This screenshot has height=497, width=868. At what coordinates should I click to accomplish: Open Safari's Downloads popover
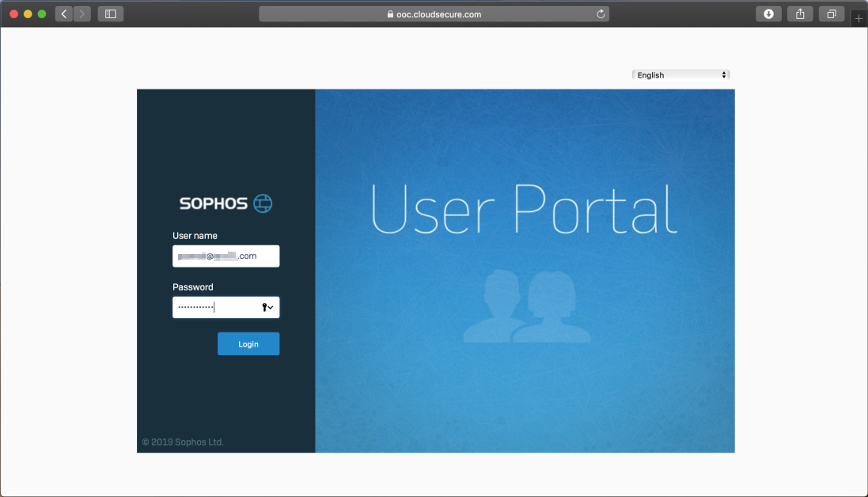[768, 13]
